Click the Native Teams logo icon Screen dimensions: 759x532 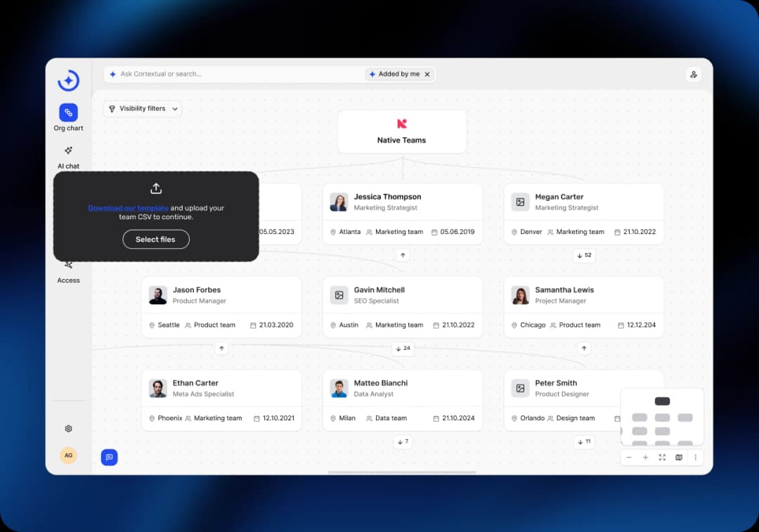point(402,124)
